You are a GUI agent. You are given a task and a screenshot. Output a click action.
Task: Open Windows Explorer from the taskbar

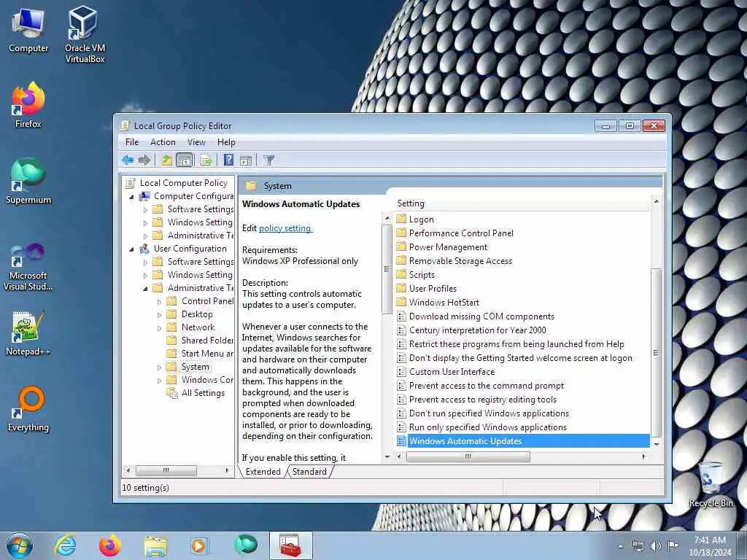(155, 545)
